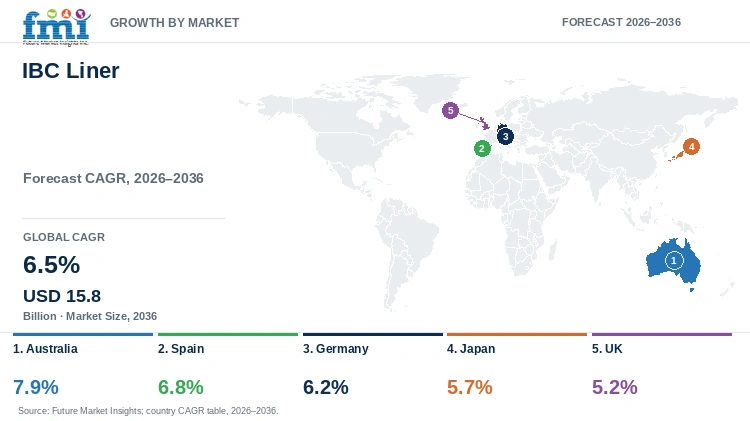Click the 'IBC Liner' title

point(71,71)
